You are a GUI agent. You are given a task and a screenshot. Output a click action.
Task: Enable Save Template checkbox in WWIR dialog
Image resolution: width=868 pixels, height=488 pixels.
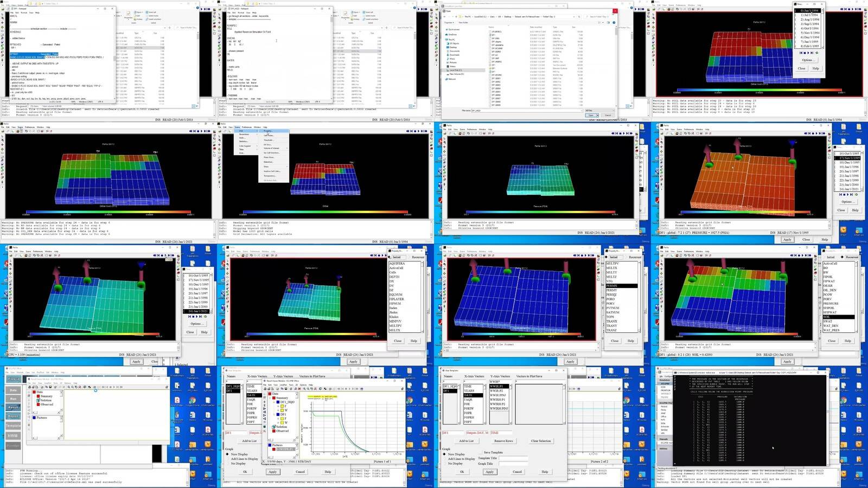pos(480,452)
